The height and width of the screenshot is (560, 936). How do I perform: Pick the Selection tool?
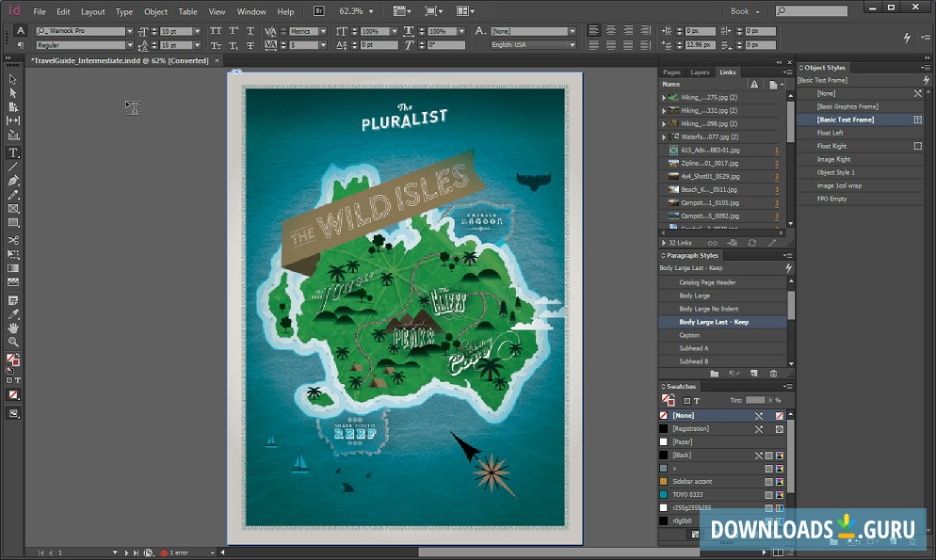[x=13, y=79]
